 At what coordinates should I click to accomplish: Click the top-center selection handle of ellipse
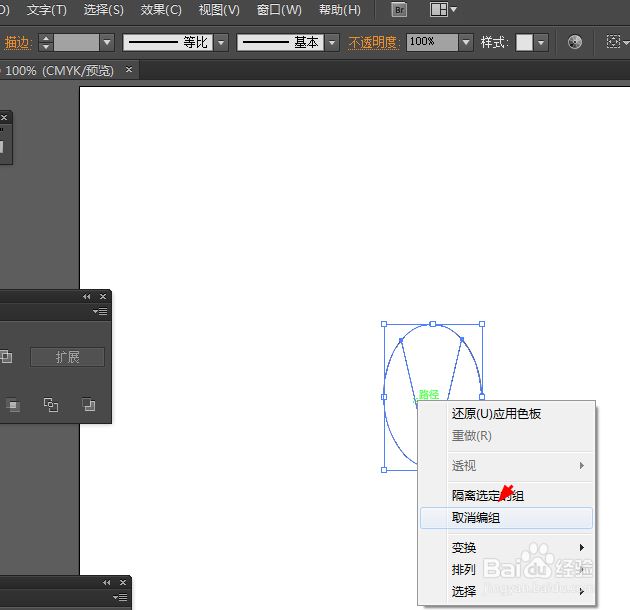pyautogui.click(x=433, y=324)
